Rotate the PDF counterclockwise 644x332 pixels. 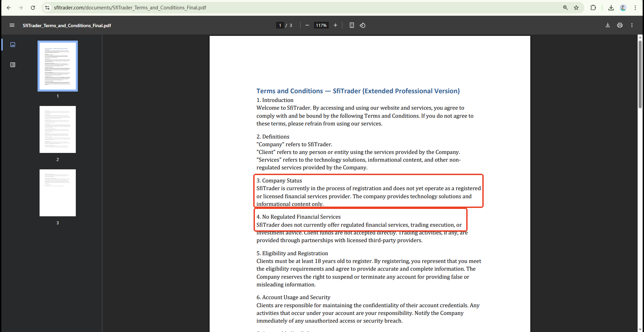363,25
